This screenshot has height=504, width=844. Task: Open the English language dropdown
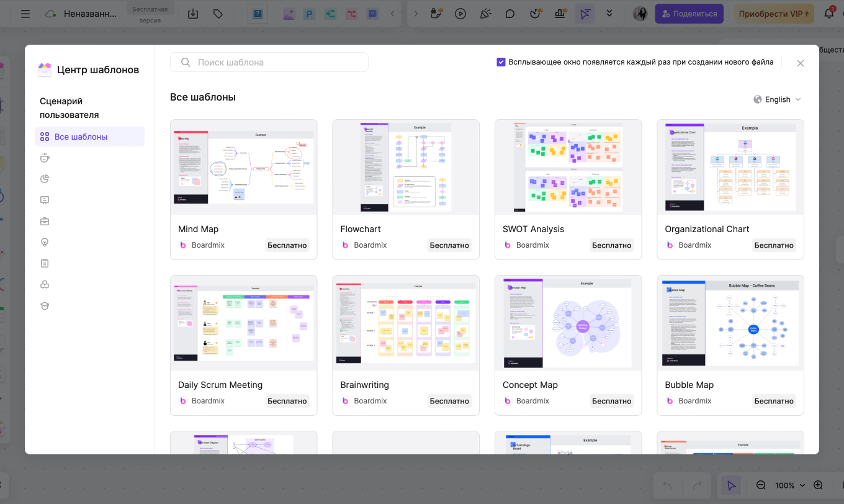(777, 99)
